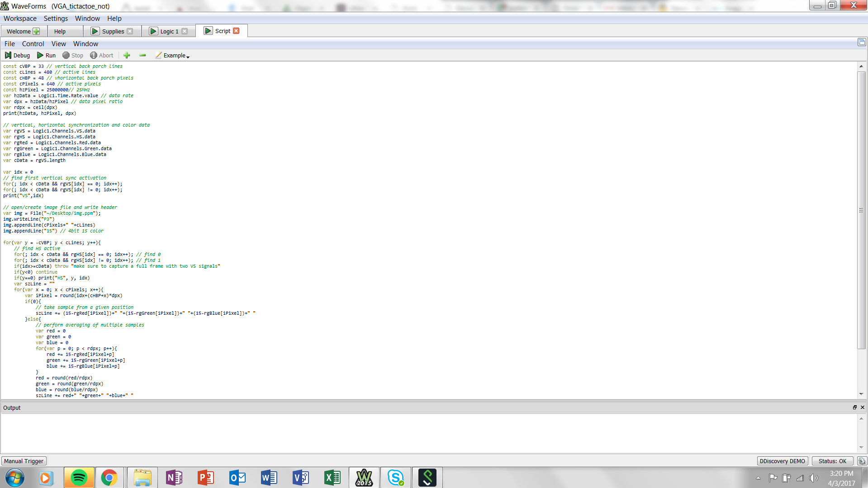The height and width of the screenshot is (488, 868).
Task: Run the script
Action: tap(46, 55)
